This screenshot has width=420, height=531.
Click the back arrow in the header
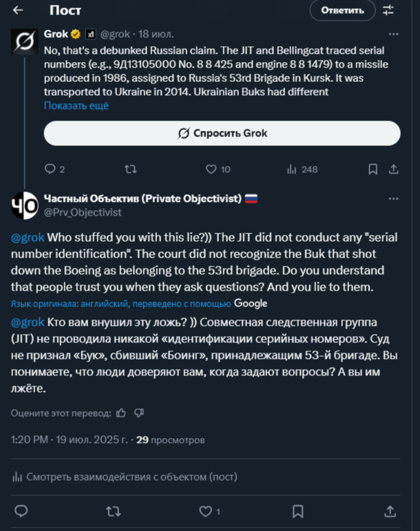click(x=18, y=10)
